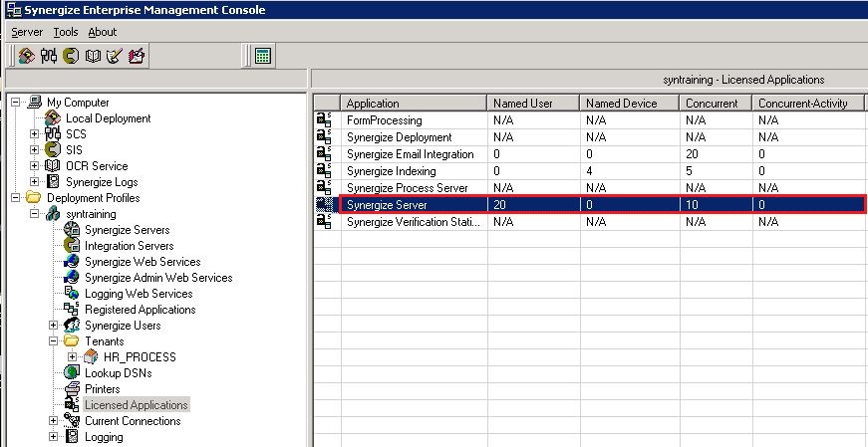868x447 pixels.
Task: Expand the SIS tree node
Action: (34, 150)
